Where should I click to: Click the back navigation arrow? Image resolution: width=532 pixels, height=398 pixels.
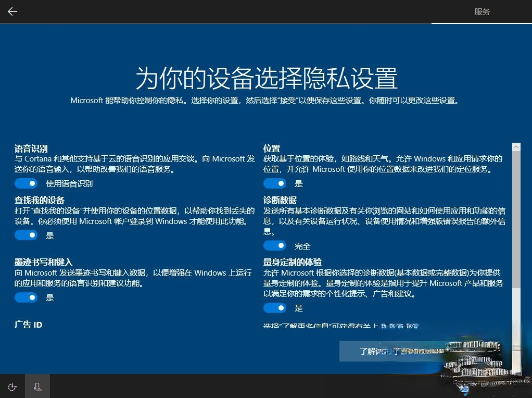pos(12,11)
